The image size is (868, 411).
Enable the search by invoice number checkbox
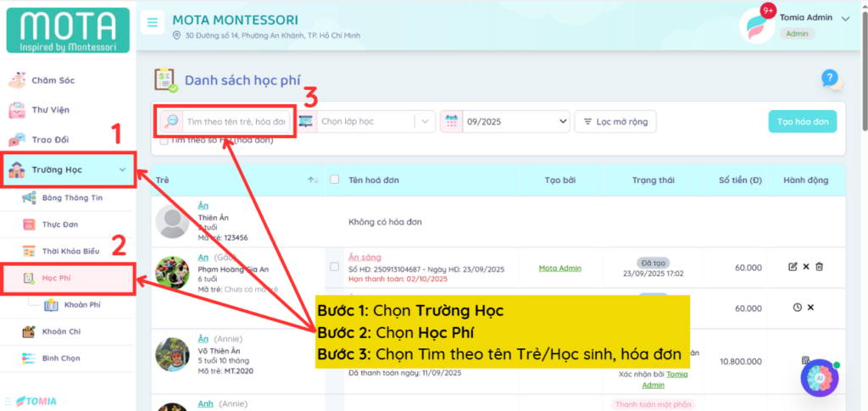click(x=164, y=141)
